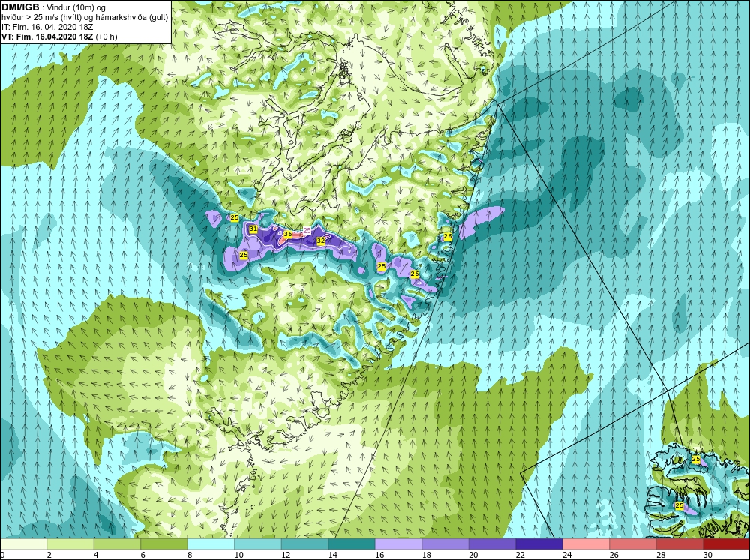This screenshot has height=560, width=750.
Task: Pick the violet 20–22 legend swatch
Action: [x=492, y=544]
